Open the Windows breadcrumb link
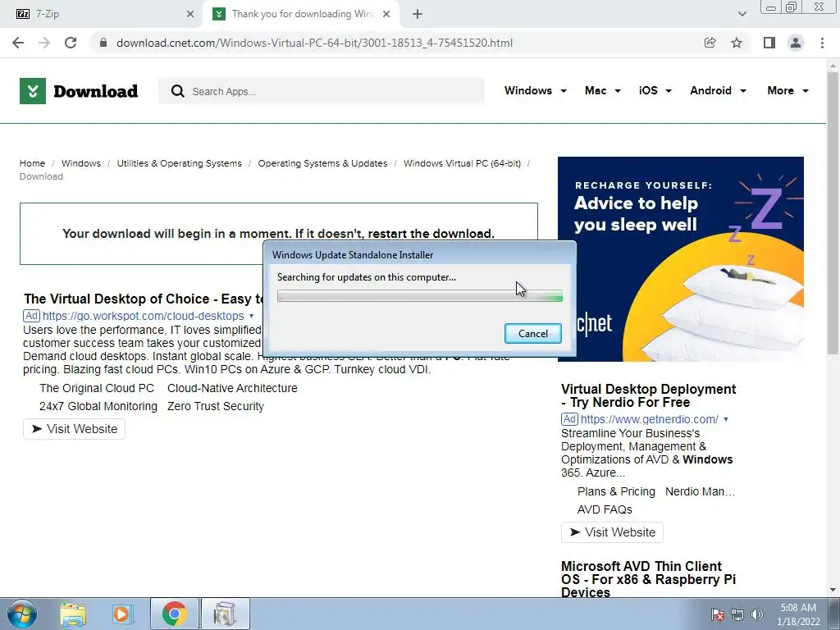This screenshot has height=630, width=840. 81,163
